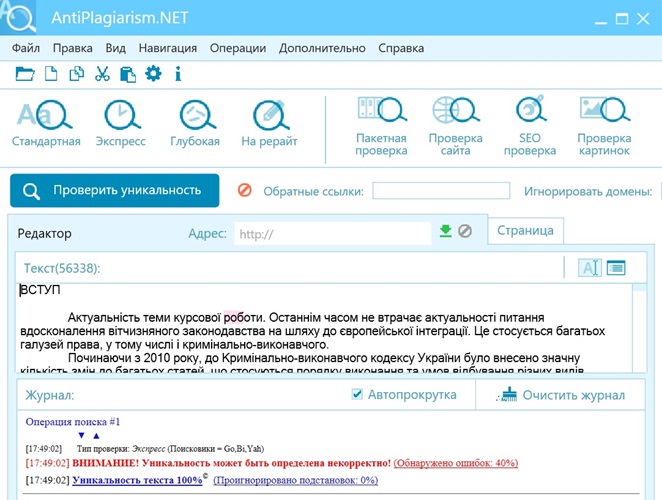Click the open folder icon in toolbar

tap(25, 74)
